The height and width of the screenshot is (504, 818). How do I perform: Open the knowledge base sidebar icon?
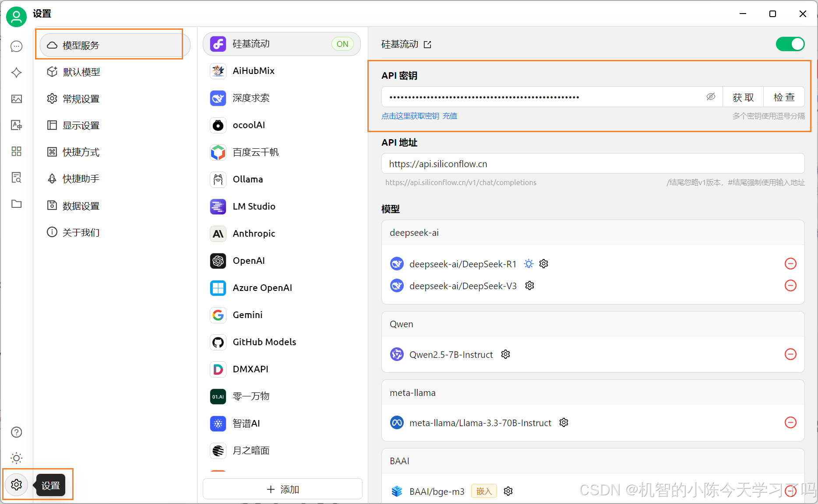[x=17, y=178]
